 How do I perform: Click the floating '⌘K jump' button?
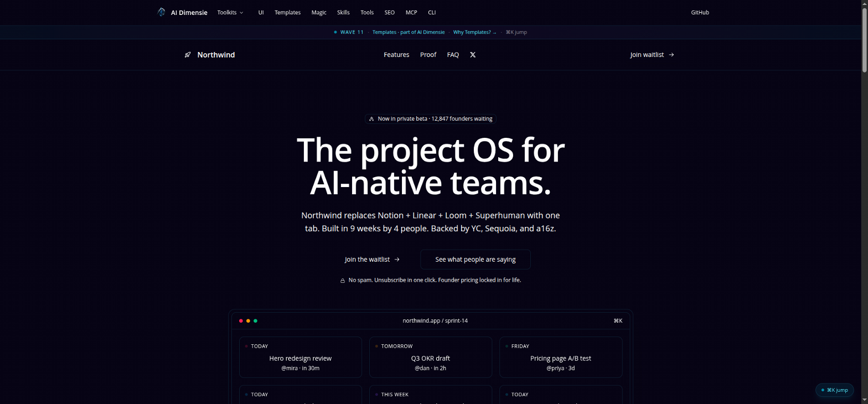[834, 390]
